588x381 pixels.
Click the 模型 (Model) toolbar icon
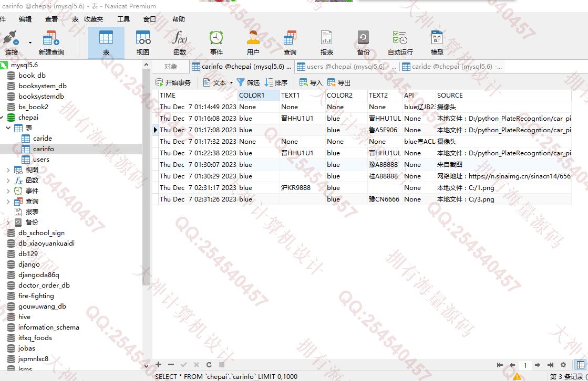coord(437,43)
